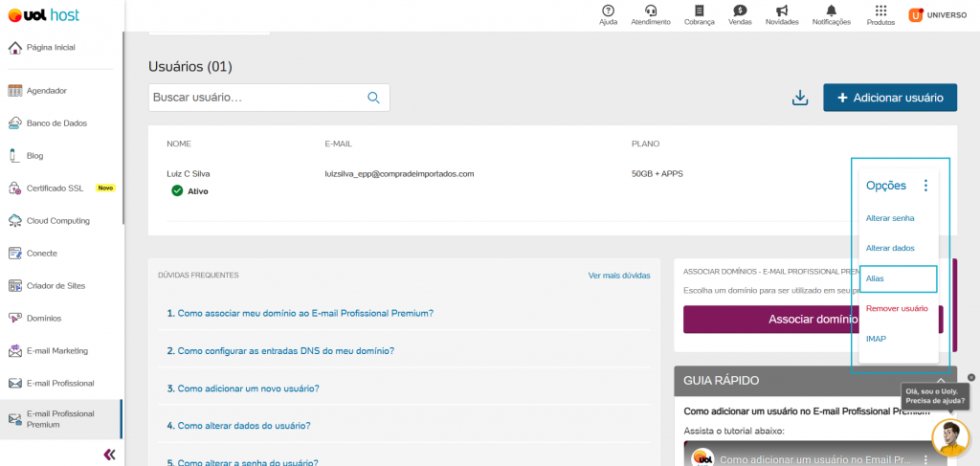The image size is (980, 466).
Task: Click the Associar domínio button
Action: [813, 320]
